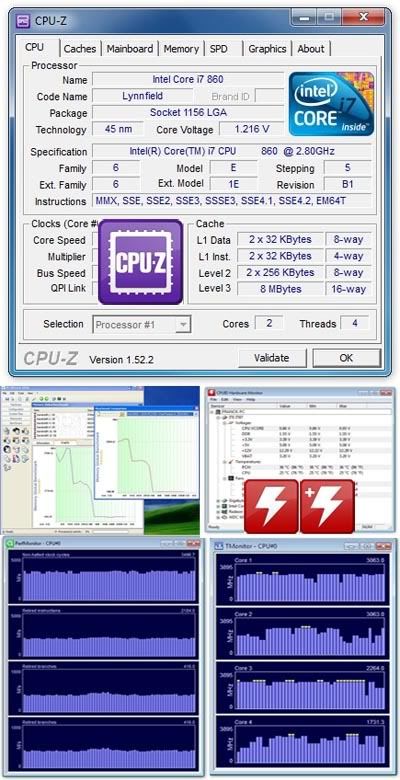Click the Threads count field

(x=355, y=323)
